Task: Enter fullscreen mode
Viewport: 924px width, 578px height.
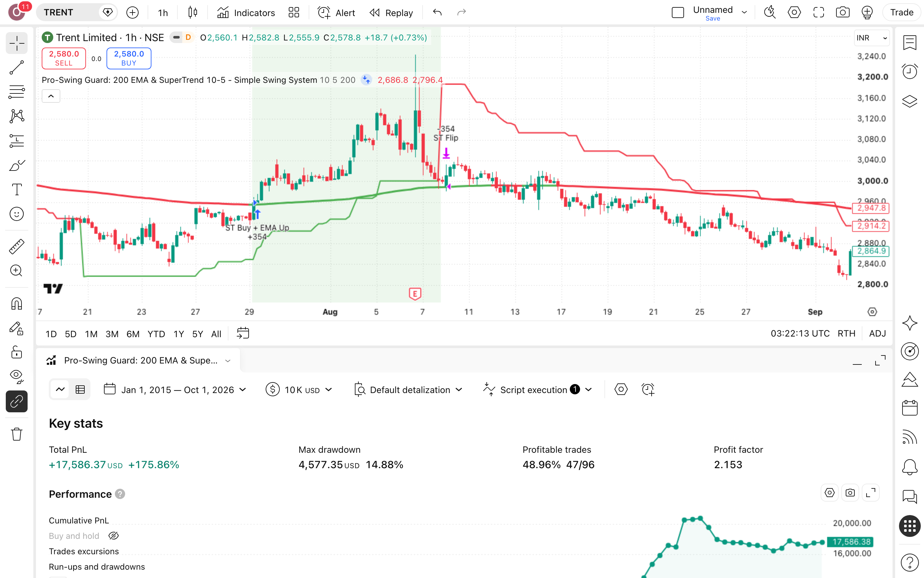Action: (818, 13)
